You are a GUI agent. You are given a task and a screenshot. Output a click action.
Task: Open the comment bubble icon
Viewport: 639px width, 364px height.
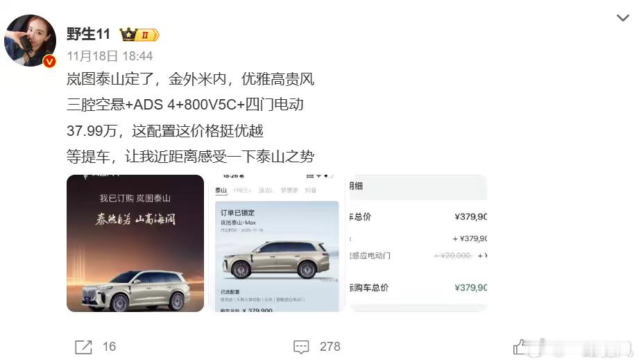301,347
